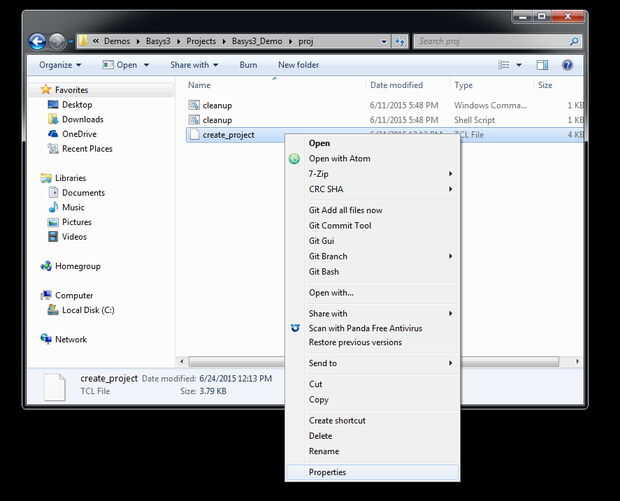
Task: Click the Favorites star icon
Action: [x=46, y=90]
